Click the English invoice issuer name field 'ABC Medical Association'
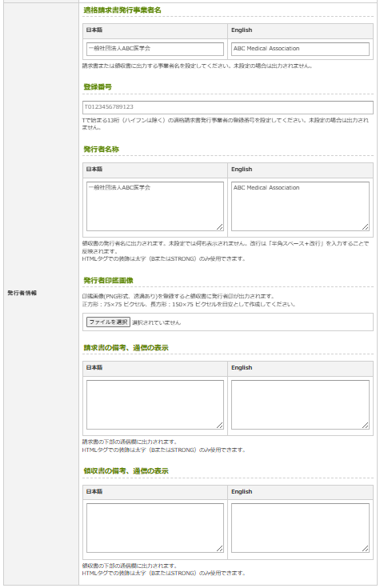Screen dimensions: 380x588 pyautogui.click(x=300, y=49)
